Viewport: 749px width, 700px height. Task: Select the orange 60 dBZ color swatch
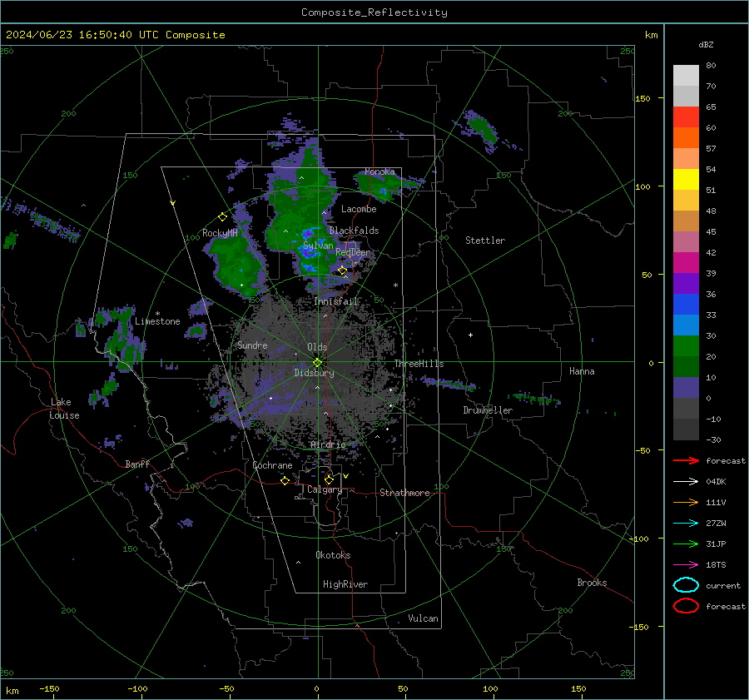coord(686,138)
